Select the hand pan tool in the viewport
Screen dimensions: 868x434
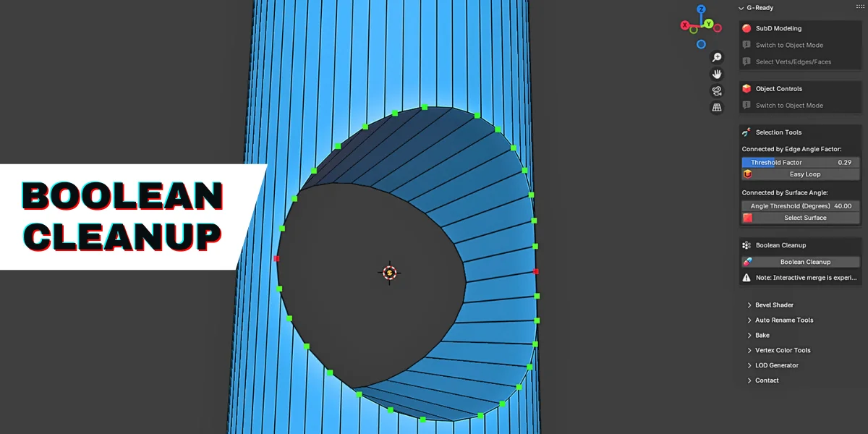tap(716, 73)
